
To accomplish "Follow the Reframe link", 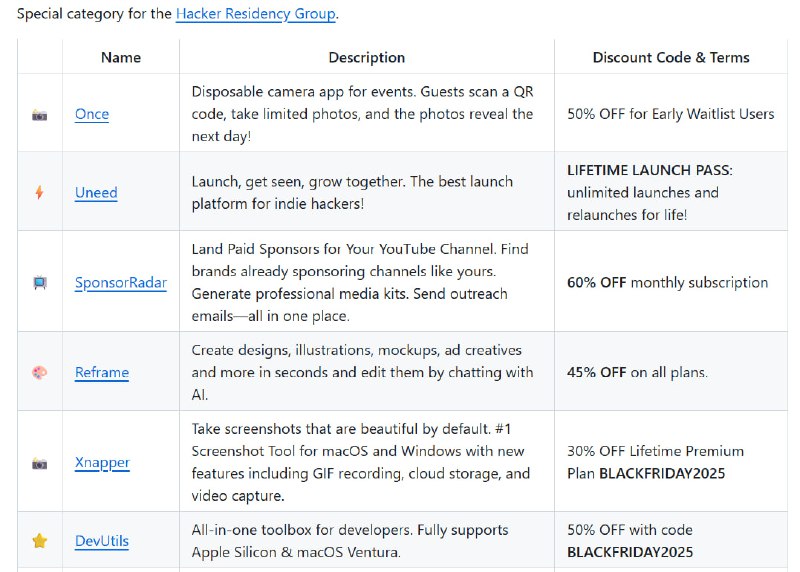I will (x=102, y=373).
